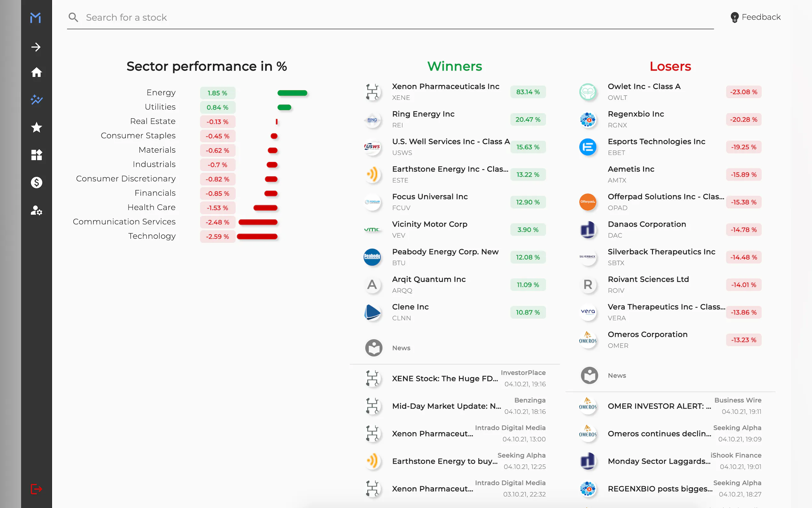Viewport: 812px width, 508px height.
Task: Click the Esports Technologies -19.25 % badge
Action: point(743,147)
